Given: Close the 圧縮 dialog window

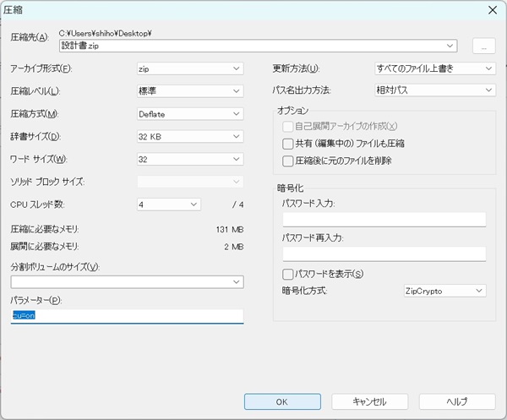Looking at the screenshot, I should pos(493,10).
